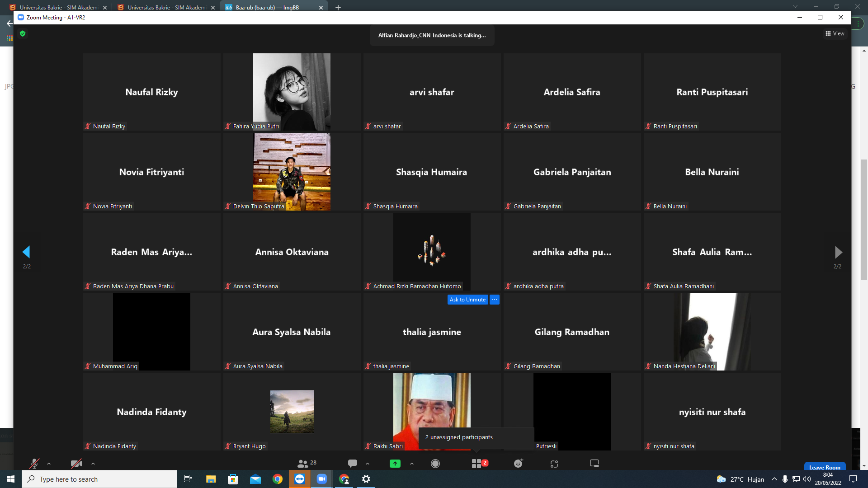Start video using the camera icon
Image resolution: width=868 pixels, height=488 pixels.
tap(76, 464)
